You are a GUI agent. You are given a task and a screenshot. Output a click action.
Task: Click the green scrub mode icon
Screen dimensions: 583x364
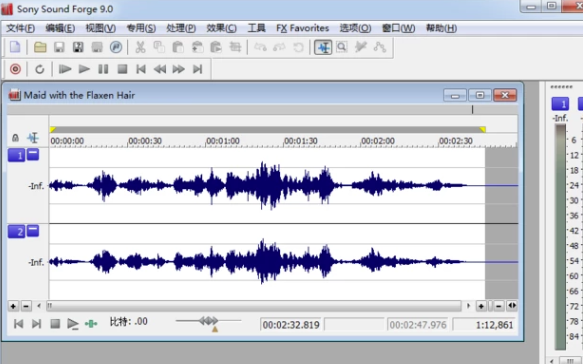point(91,324)
